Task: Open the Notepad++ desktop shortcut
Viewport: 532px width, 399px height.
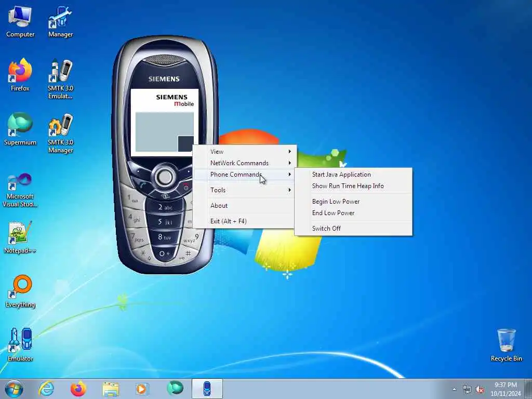Action: click(20, 237)
